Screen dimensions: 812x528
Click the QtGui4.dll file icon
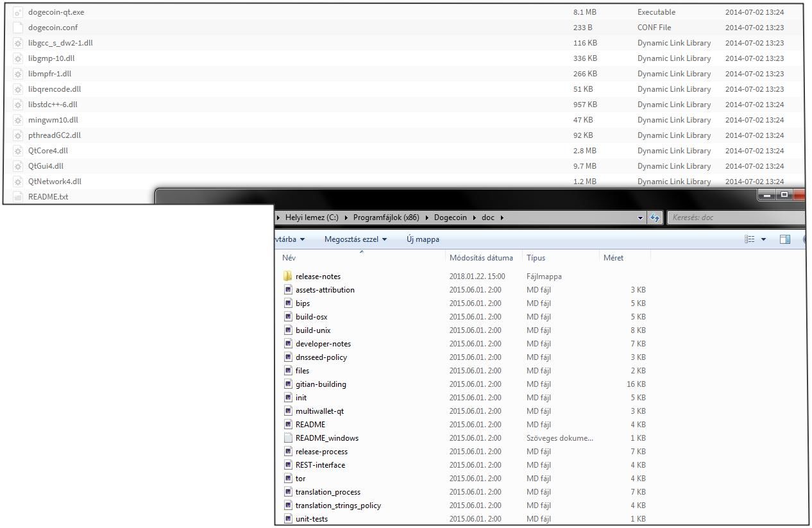(x=18, y=166)
